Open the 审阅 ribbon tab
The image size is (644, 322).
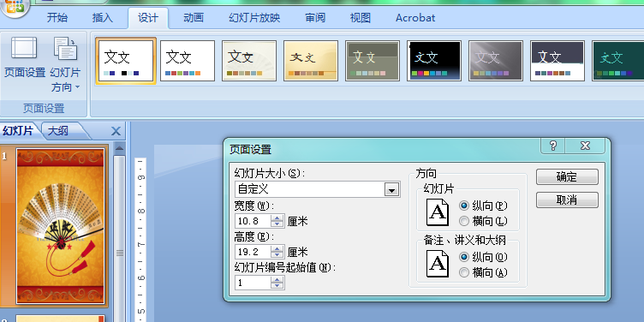tap(315, 18)
